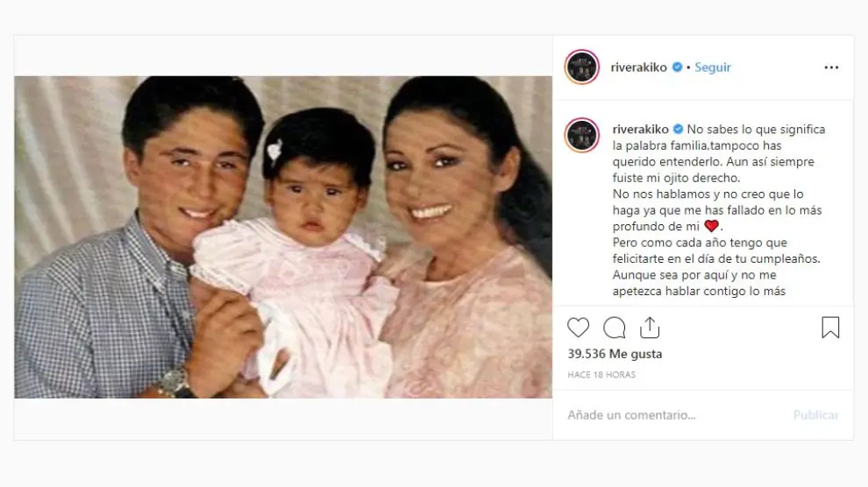Viewport: 868px width, 487px height.
Task: View who liked via 39.536 Me gusta
Action: [615, 354]
